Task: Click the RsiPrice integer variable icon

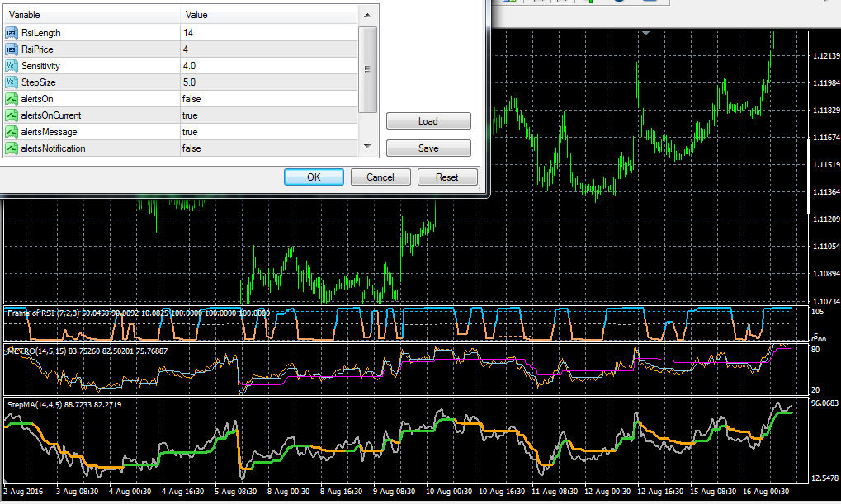Action: 12,49
